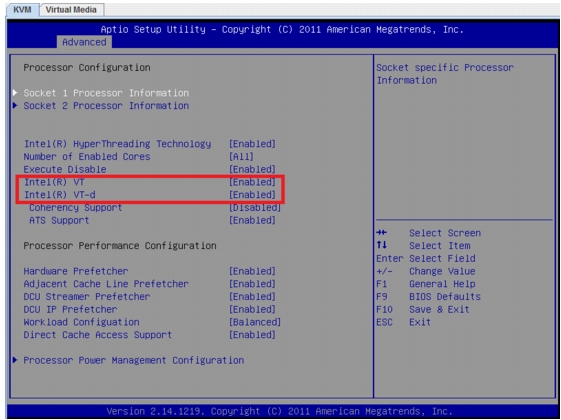
Task: Change Direct Cache Access Support [Enabled] value
Action: [x=252, y=335]
